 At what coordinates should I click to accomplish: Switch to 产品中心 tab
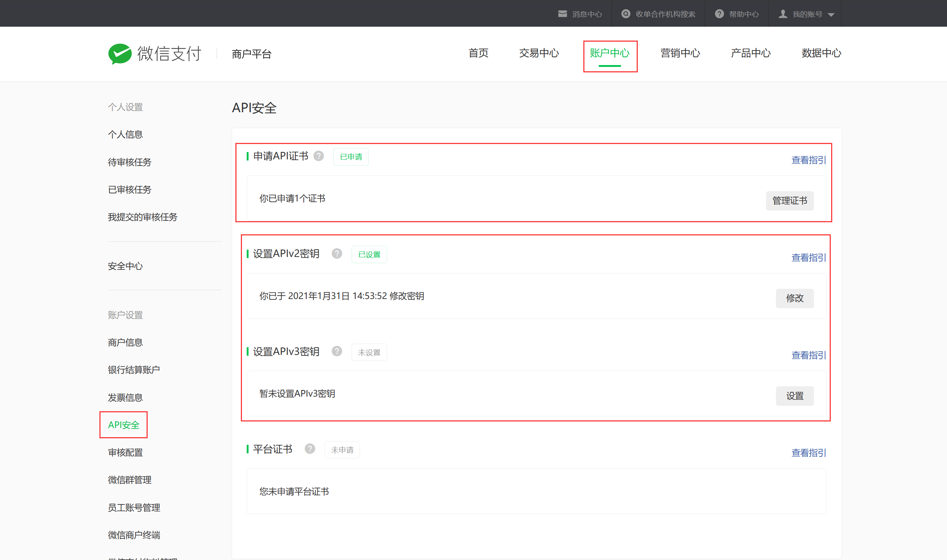(x=750, y=53)
